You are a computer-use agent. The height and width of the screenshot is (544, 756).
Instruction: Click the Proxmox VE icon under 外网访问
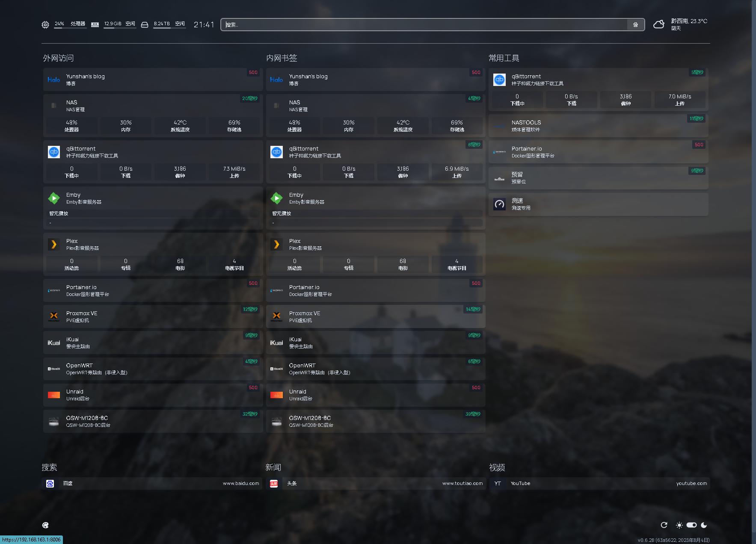click(x=54, y=316)
